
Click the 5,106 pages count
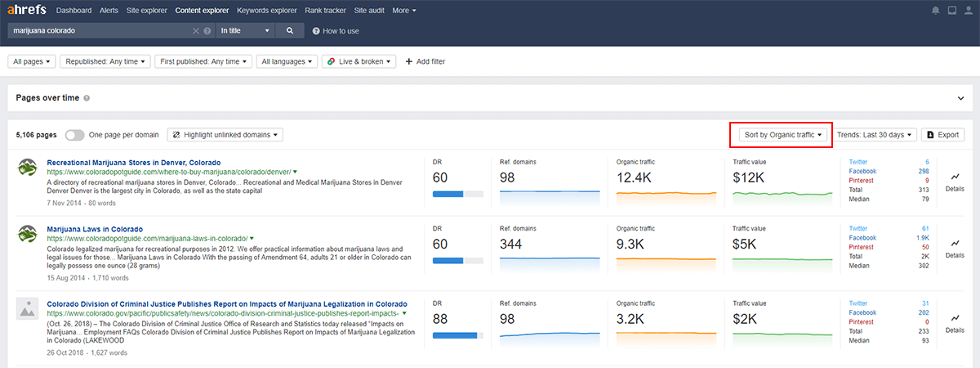36,135
